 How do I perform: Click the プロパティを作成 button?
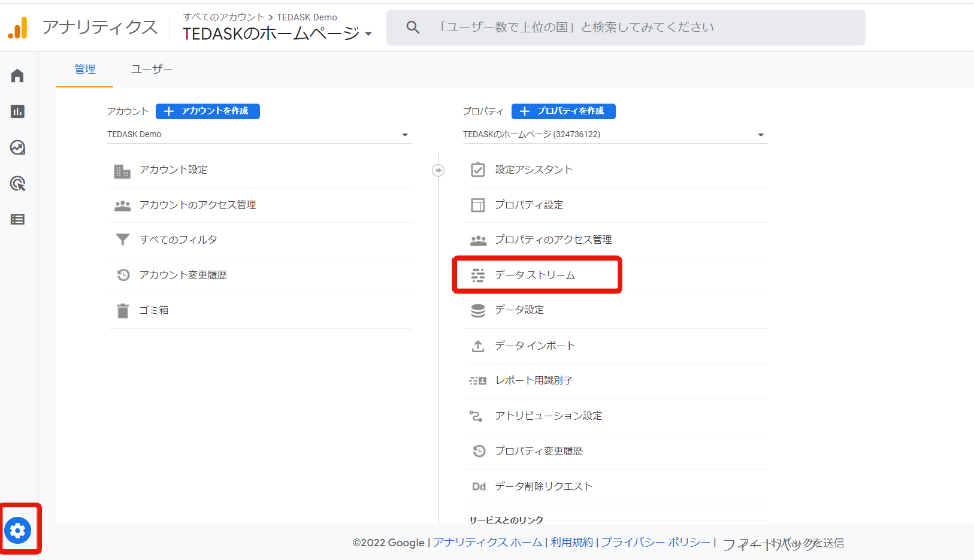(x=563, y=111)
